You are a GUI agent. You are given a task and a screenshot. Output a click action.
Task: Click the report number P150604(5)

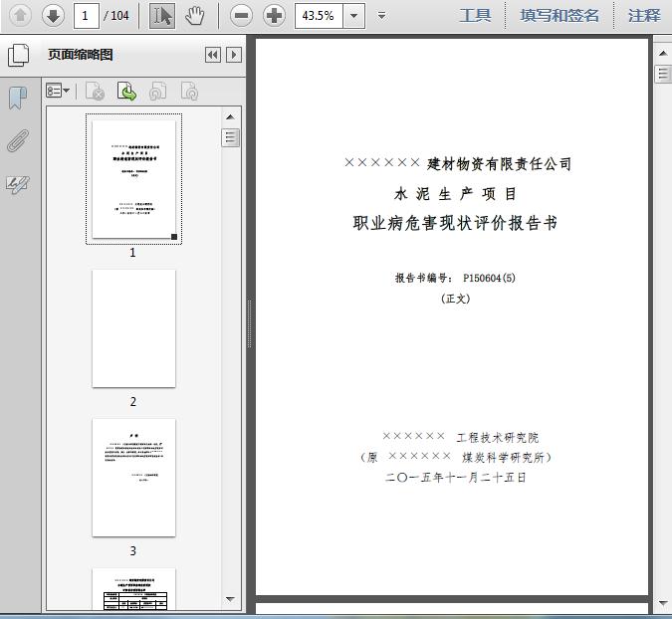489,278
